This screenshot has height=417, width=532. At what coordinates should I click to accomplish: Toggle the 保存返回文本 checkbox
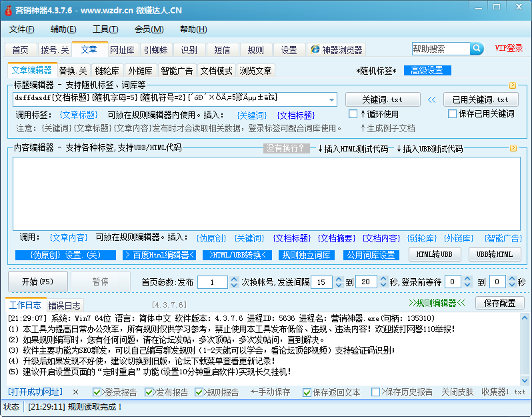tap(307, 392)
